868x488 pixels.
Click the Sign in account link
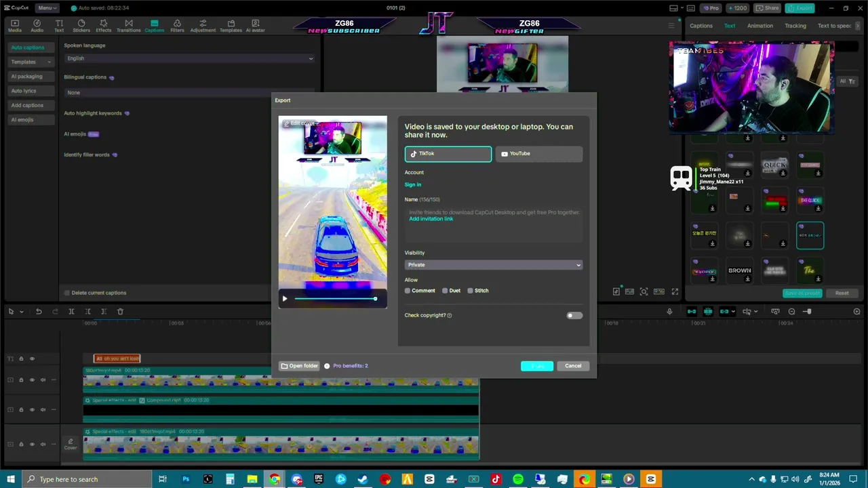tap(413, 185)
